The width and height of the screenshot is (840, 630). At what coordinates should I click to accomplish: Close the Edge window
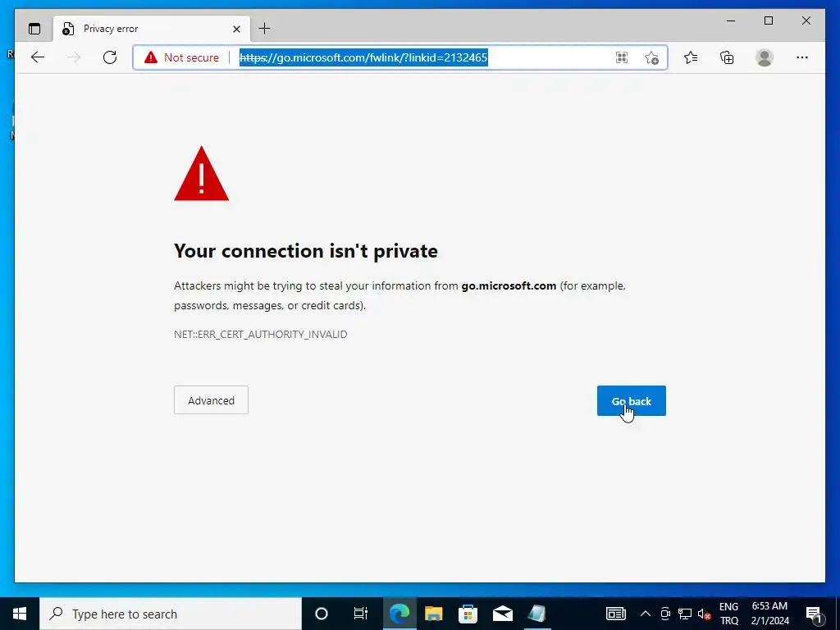[x=806, y=21]
